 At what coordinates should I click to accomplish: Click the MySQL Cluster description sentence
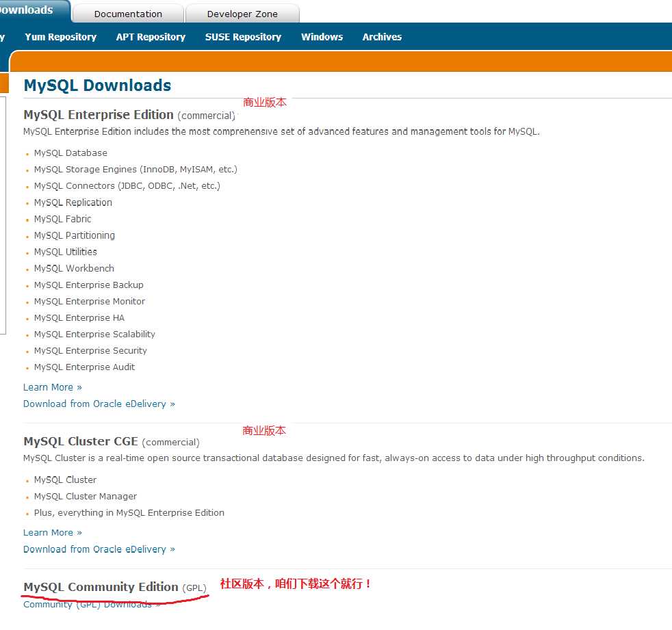(334, 458)
